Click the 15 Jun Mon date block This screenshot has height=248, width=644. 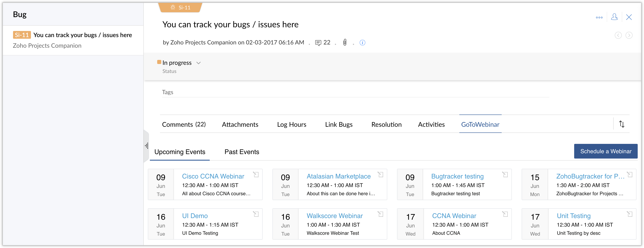click(x=535, y=185)
